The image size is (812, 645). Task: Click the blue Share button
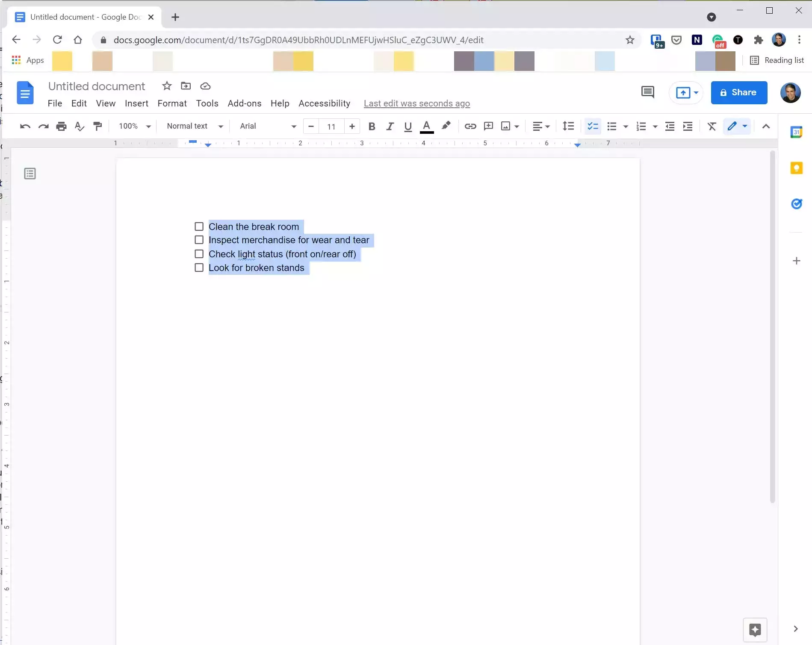(x=738, y=92)
